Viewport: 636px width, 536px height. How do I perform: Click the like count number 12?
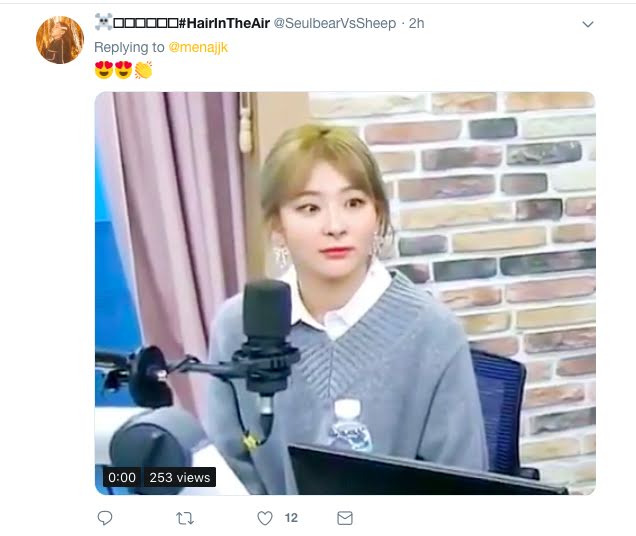pyautogui.click(x=291, y=518)
